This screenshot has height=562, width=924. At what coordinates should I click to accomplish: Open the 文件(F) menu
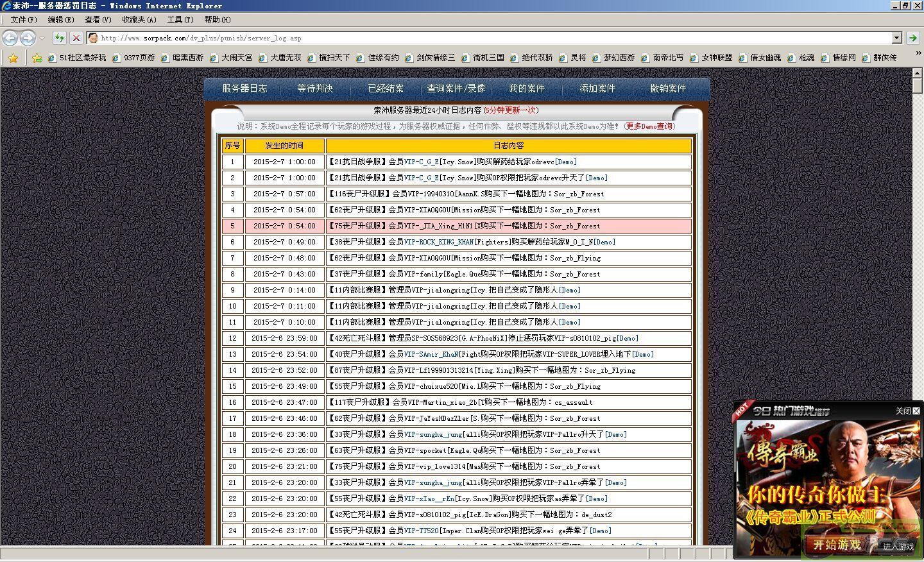(24, 20)
